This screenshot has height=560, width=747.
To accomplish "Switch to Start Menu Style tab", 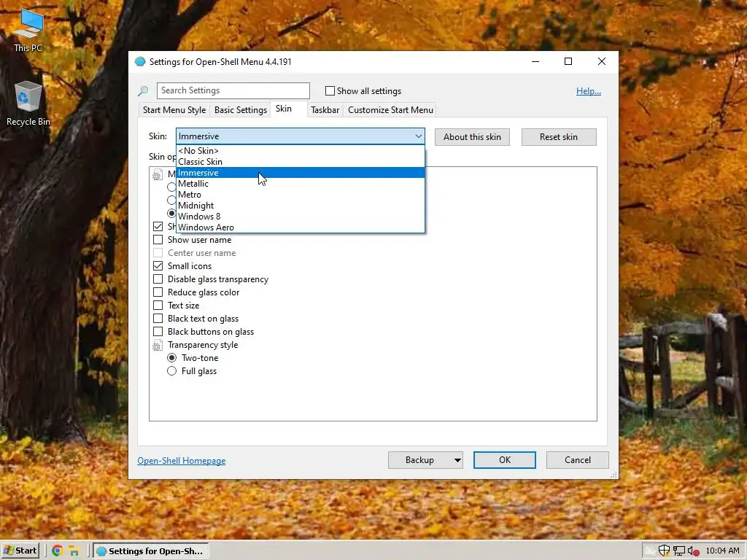I will point(174,110).
